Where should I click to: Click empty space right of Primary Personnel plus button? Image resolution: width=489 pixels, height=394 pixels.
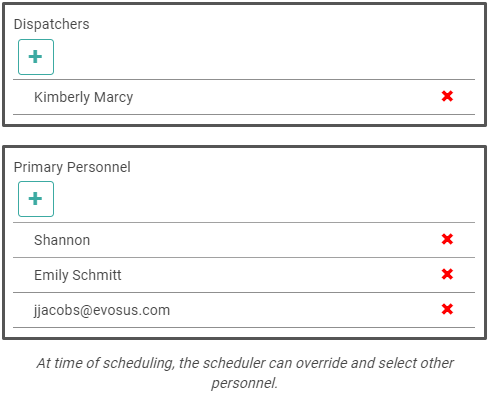264,199
